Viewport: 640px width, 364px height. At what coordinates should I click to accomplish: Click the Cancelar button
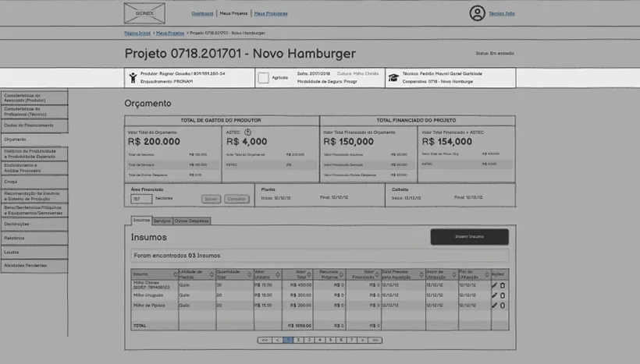click(x=236, y=199)
